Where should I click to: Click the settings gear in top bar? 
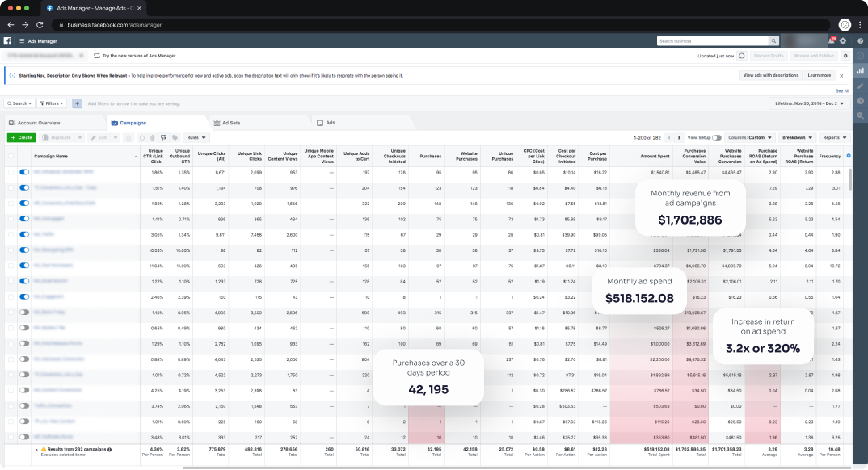click(843, 40)
